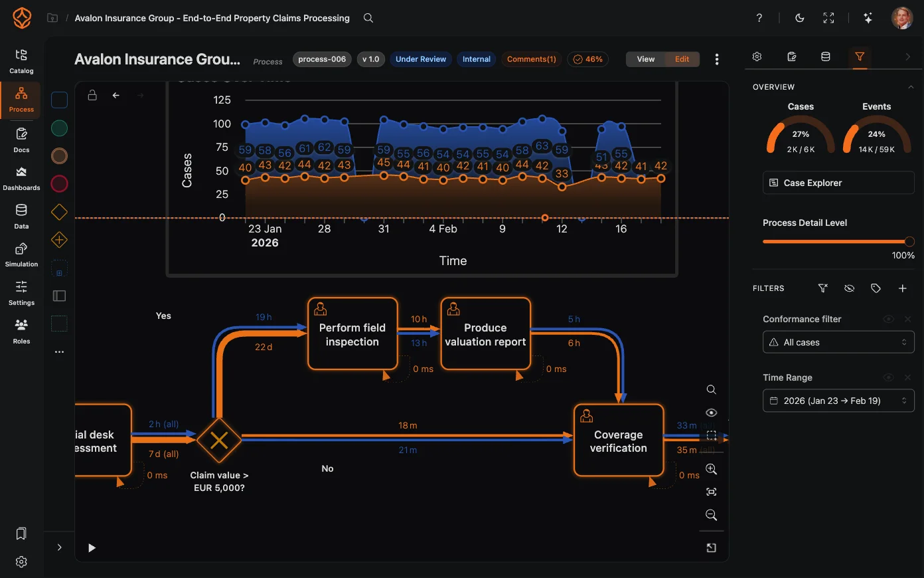Select the side panel layout tool
The width and height of the screenshot is (924, 578).
(59, 296)
